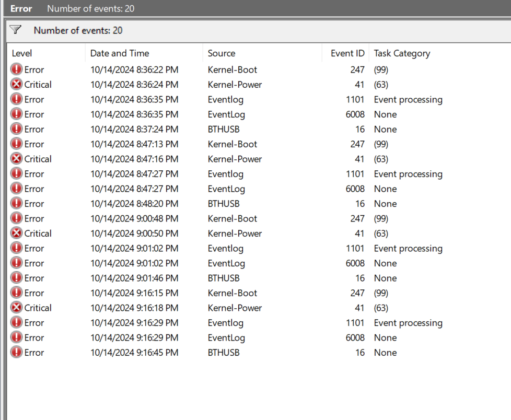Screen dimensions: 511x420
Task: Click task category (63) in 9:16:18 PM row
Action: click(x=381, y=308)
